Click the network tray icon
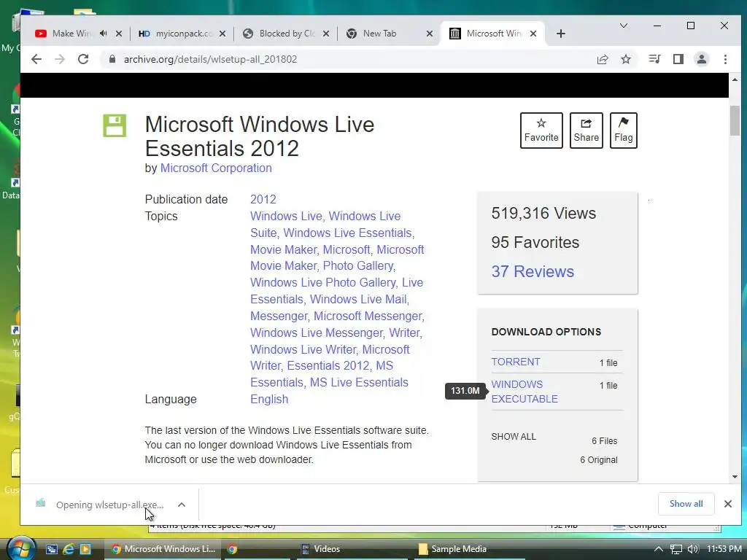The image size is (747, 560). (x=676, y=549)
